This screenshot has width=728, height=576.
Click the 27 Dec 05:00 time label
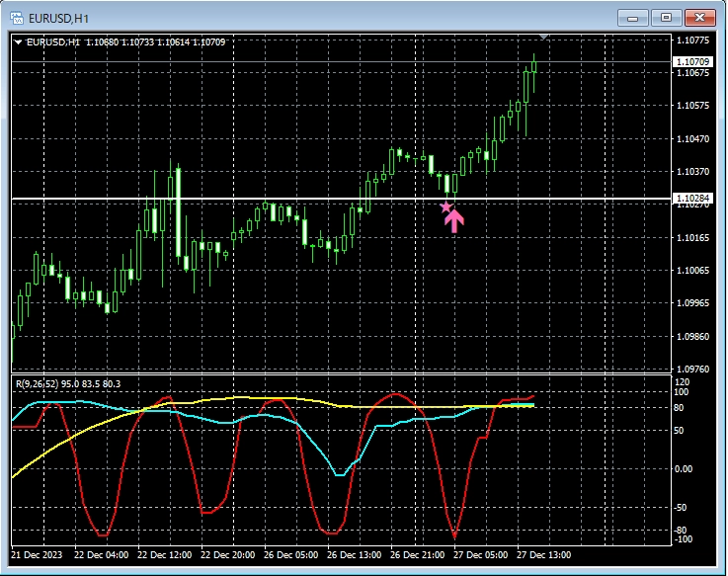(483, 555)
